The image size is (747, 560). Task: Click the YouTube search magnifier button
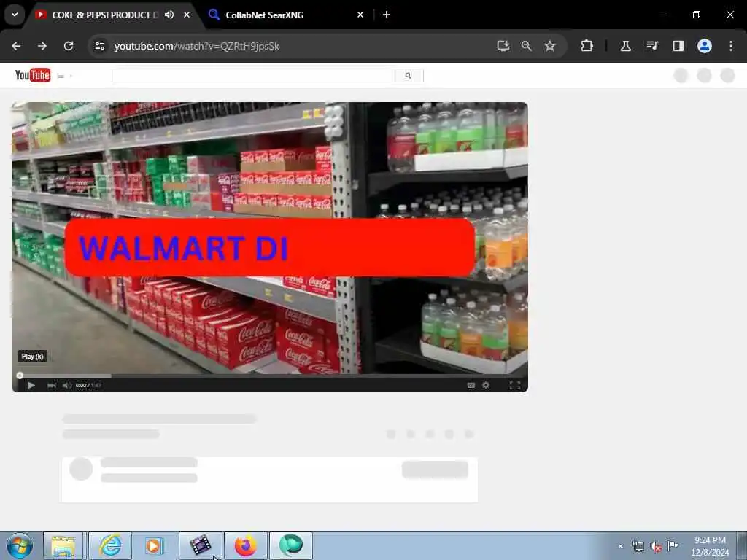click(x=408, y=75)
